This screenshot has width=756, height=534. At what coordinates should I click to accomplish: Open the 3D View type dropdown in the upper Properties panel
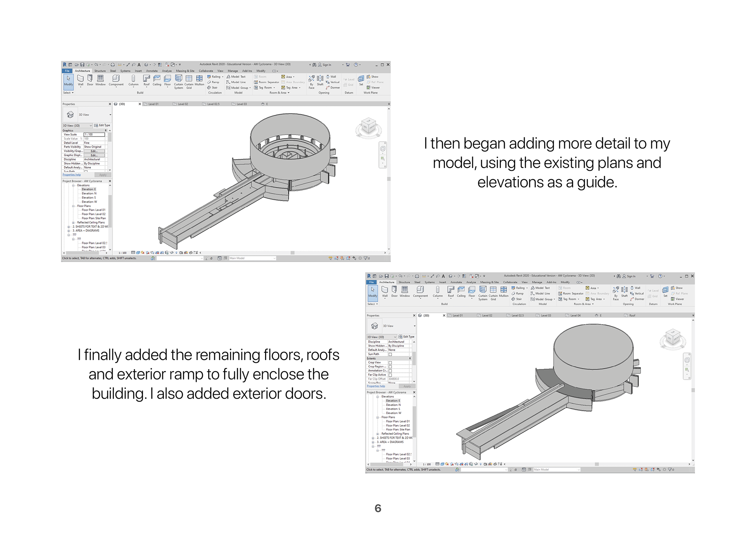click(x=110, y=115)
